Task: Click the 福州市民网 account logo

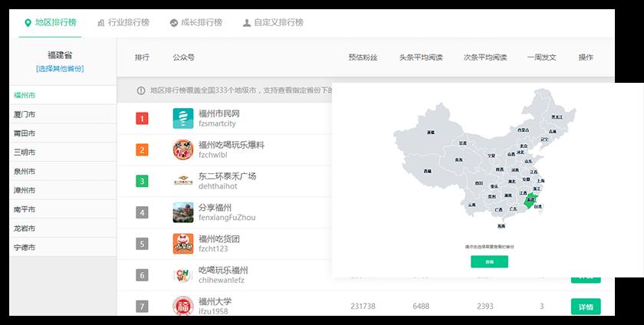Action: click(x=183, y=118)
